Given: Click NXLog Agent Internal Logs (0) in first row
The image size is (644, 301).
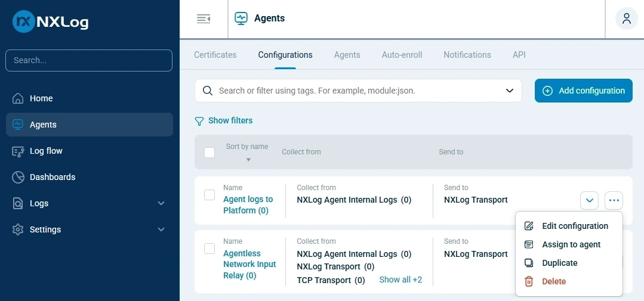Looking at the screenshot, I should [x=354, y=200].
